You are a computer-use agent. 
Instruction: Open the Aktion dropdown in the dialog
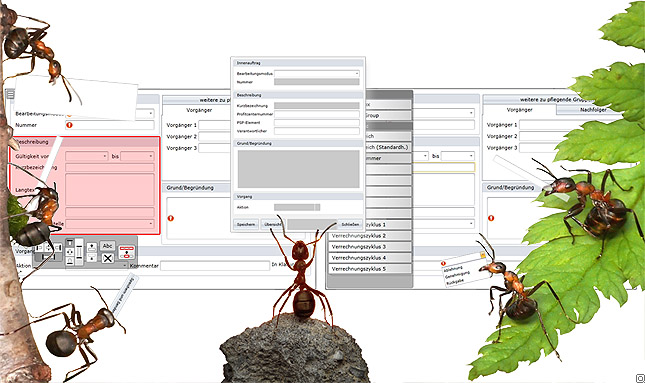coord(297,207)
